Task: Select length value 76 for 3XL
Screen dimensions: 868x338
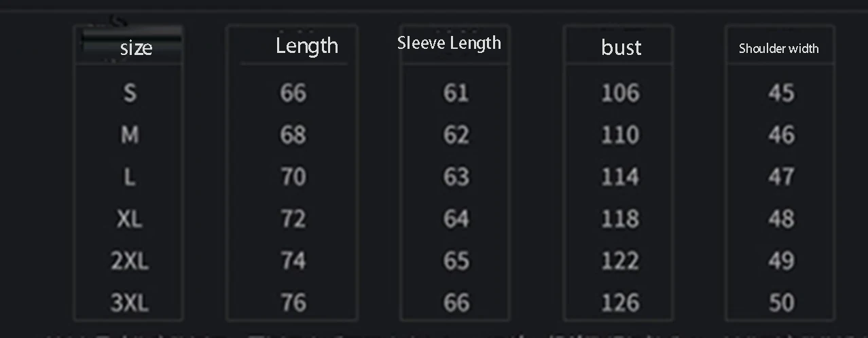Action: pyautogui.click(x=293, y=303)
